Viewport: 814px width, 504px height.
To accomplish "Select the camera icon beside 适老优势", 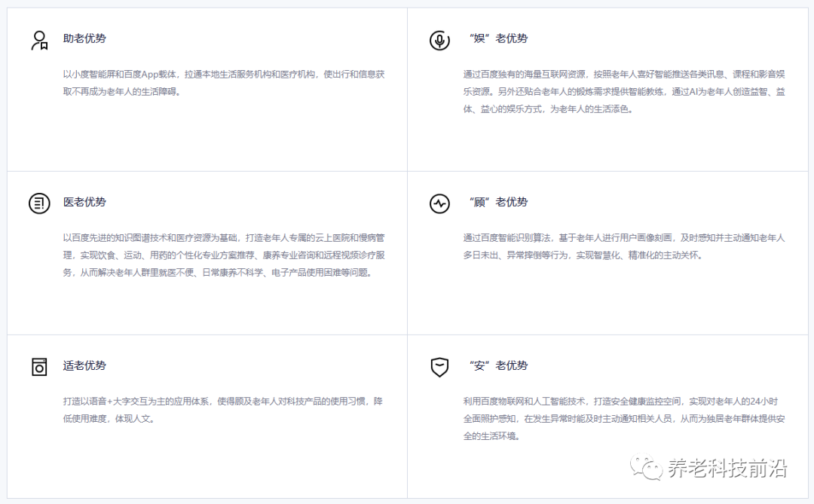I will (x=38, y=366).
